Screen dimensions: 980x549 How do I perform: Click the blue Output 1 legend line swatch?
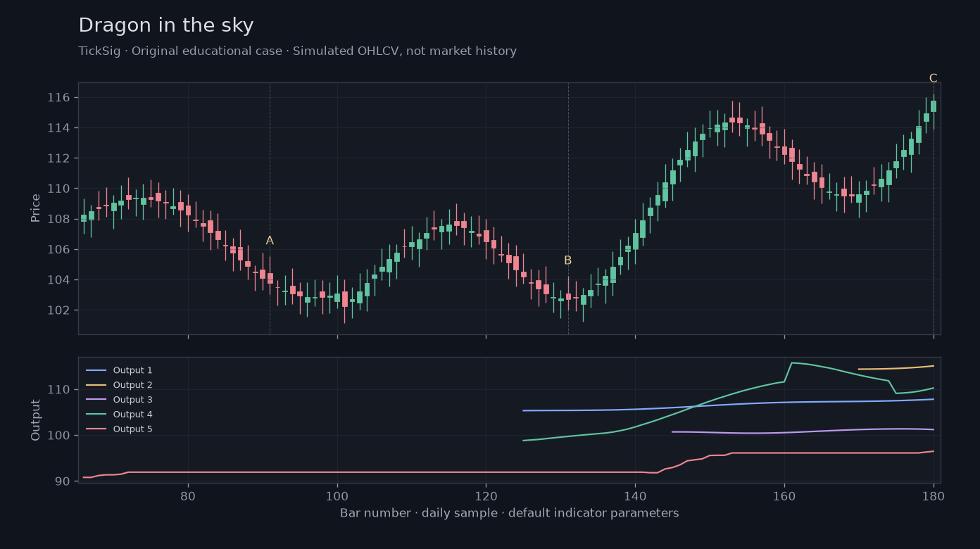point(96,370)
